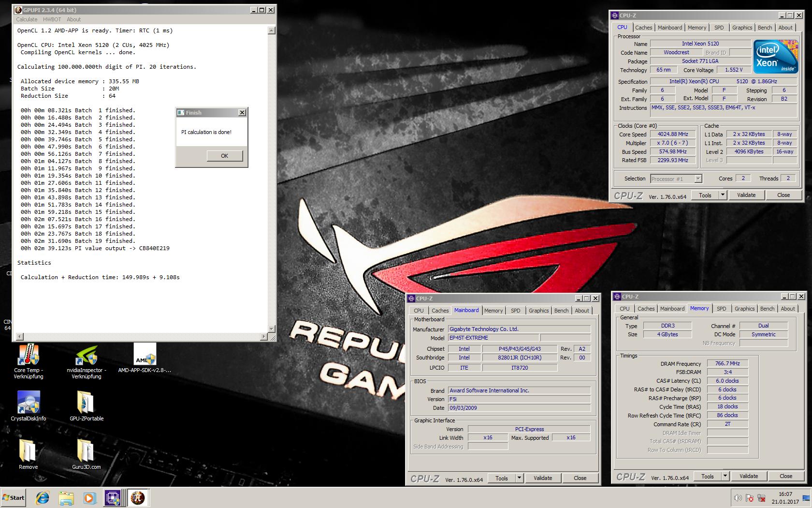Switch to the CPU-Z taskbar button
This screenshot has height=508, width=812.
point(113,498)
